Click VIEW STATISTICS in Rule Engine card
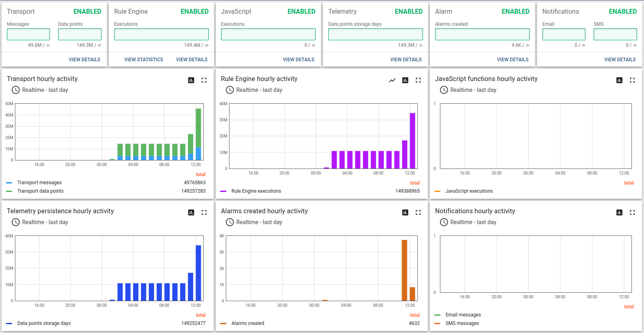 click(144, 60)
